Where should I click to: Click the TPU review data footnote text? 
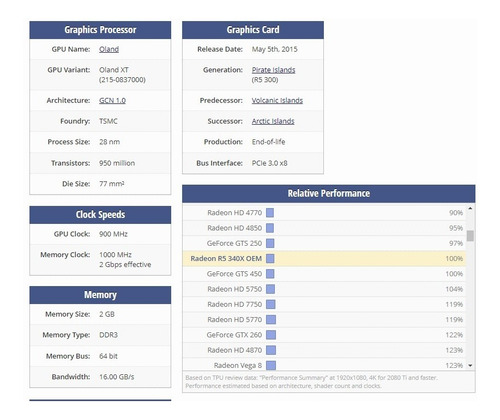tap(311, 382)
